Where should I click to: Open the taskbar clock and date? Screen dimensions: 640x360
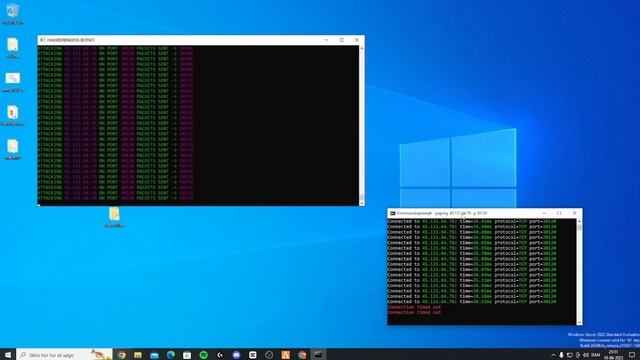click(x=613, y=355)
